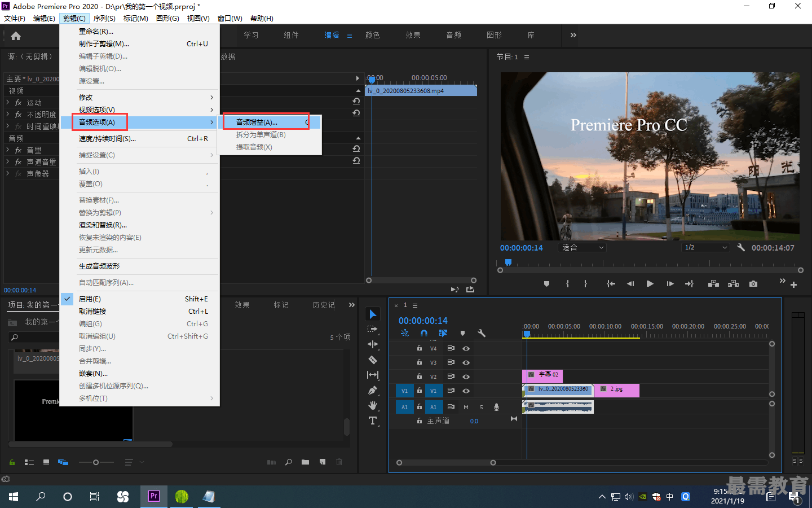Play the sequence in Program monitor
This screenshot has height=508, width=812.
click(650, 284)
